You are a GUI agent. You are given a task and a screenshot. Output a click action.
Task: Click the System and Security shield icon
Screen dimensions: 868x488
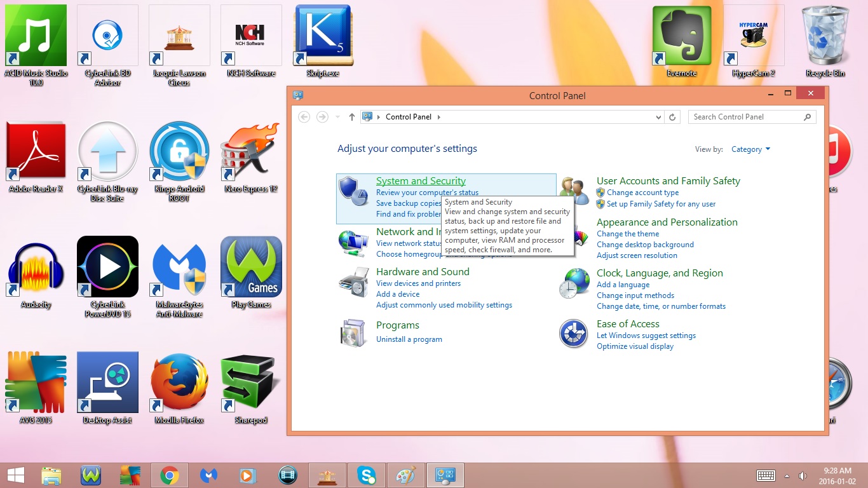(353, 191)
